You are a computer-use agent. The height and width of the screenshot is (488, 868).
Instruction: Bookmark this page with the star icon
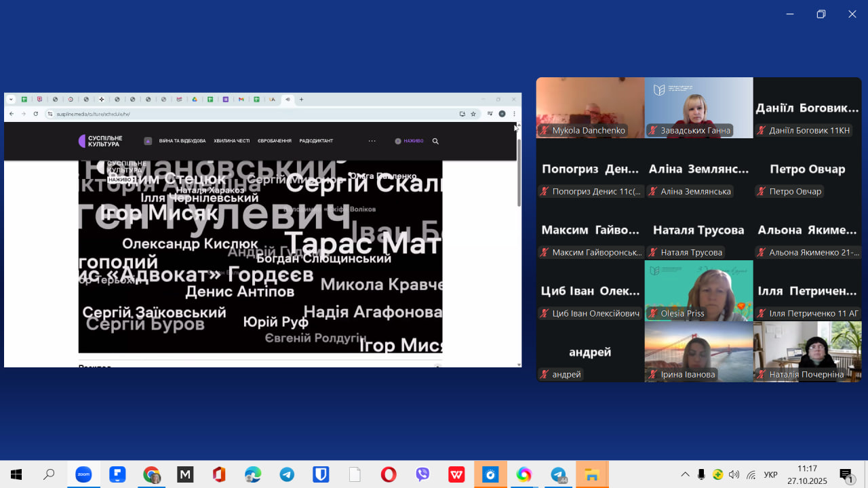(473, 114)
